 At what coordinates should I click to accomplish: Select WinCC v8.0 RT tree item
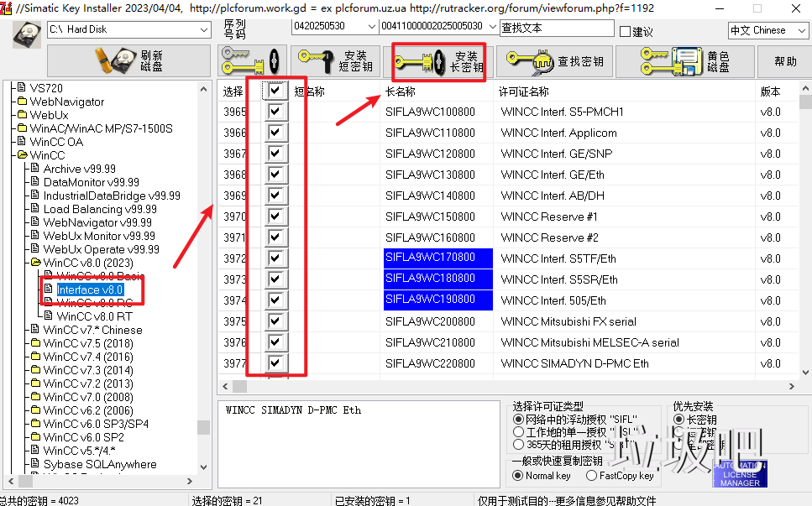tap(94, 316)
